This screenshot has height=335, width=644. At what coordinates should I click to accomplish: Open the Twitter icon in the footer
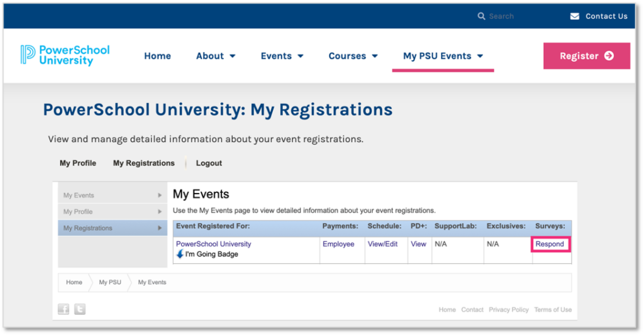80,309
